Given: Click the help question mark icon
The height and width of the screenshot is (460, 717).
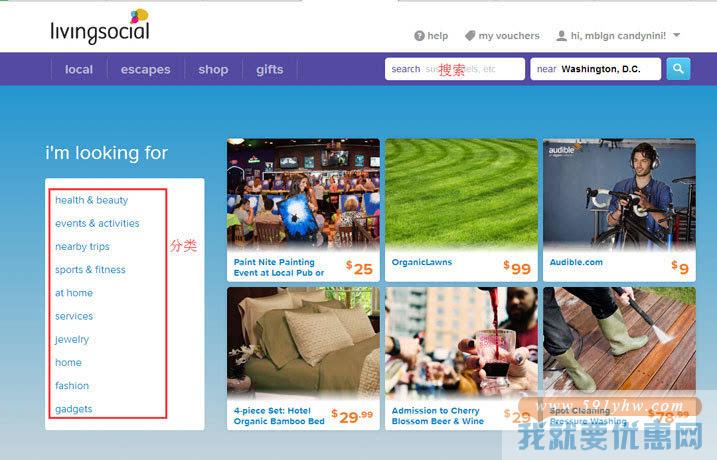Looking at the screenshot, I should 419,36.
